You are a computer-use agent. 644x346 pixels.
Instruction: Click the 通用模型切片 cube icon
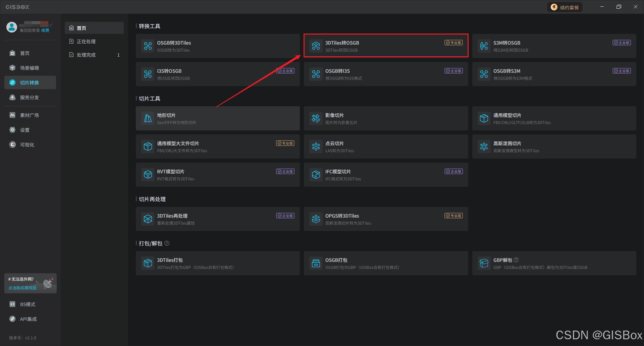point(484,118)
